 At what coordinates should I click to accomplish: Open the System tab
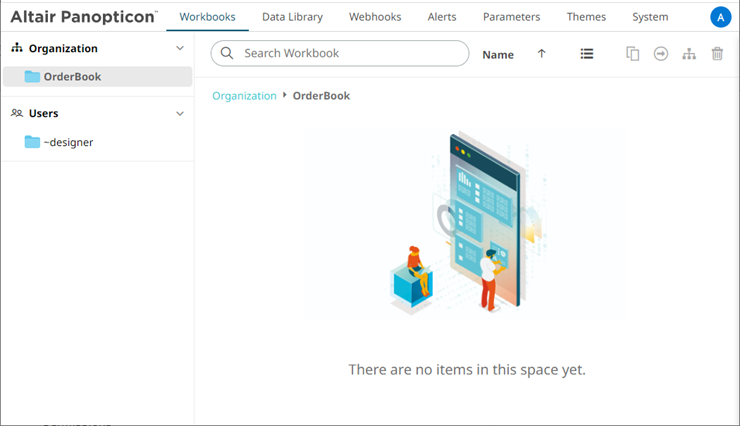point(650,17)
